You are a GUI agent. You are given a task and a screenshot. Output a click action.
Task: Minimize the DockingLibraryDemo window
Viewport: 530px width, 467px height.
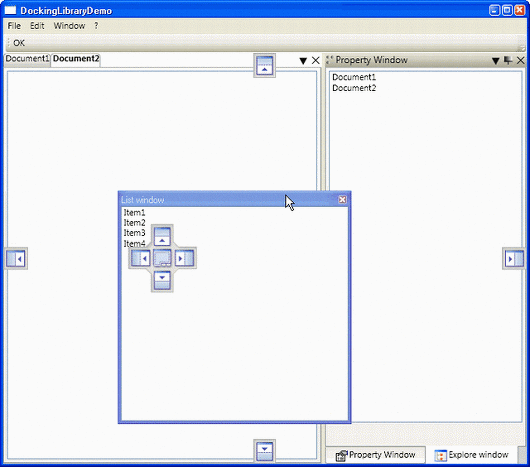[x=495, y=10]
